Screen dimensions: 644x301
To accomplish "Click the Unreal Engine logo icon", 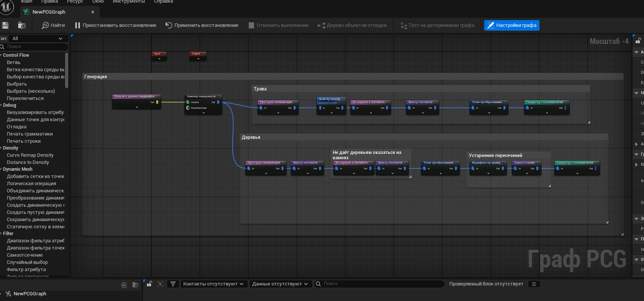I will 7,7.
